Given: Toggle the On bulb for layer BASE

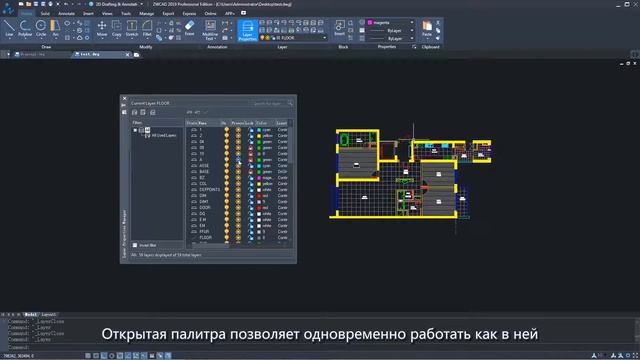Looking at the screenshot, I should [227, 171].
